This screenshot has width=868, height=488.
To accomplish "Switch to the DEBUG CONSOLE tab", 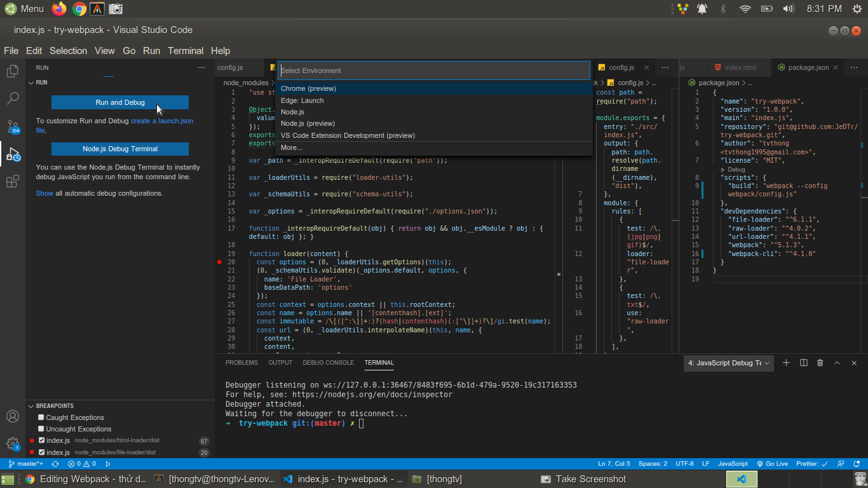I will click(x=328, y=363).
